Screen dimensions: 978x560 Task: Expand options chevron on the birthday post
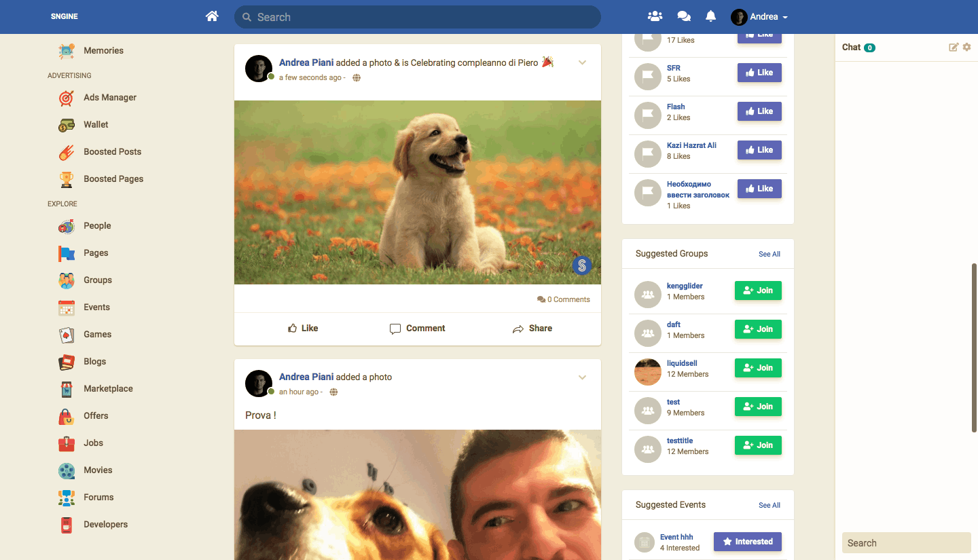tap(582, 63)
